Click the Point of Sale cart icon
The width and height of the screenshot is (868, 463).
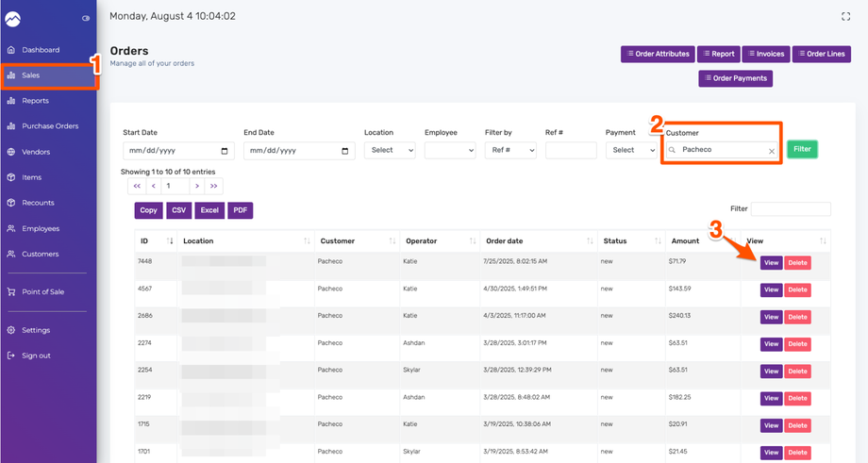pyautogui.click(x=11, y=292)
